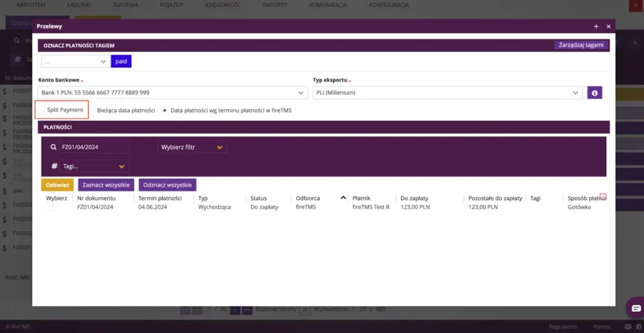Select Bieżąca data płatności option
644x333 pixels.
[x=93, y=111]
